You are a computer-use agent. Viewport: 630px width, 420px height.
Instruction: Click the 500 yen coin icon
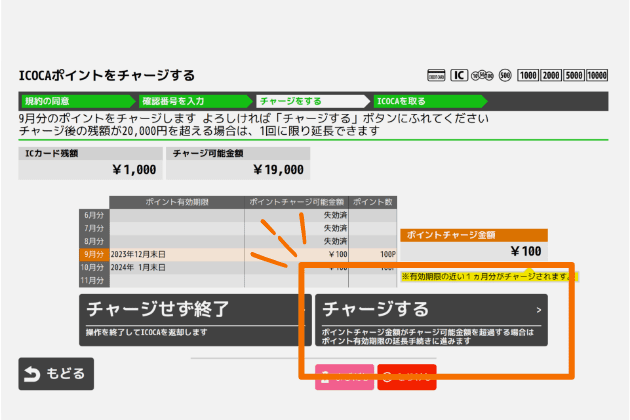pos(505,75)
